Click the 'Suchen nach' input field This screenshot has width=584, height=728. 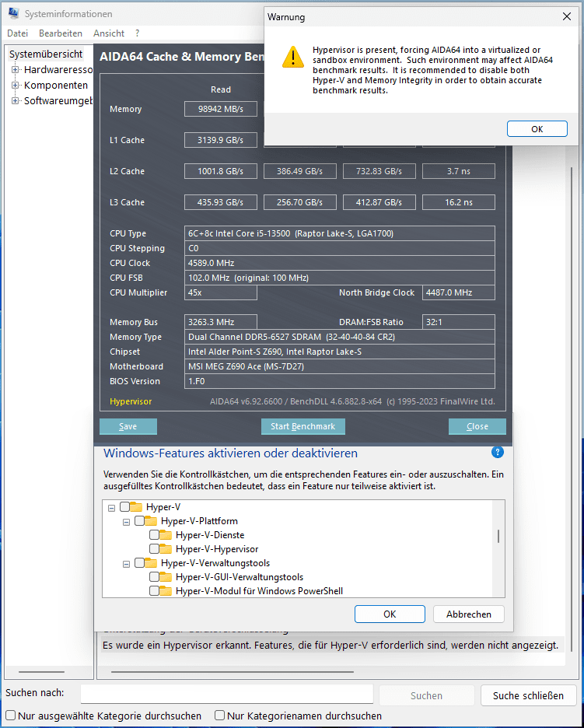click(x=227, y=694)
